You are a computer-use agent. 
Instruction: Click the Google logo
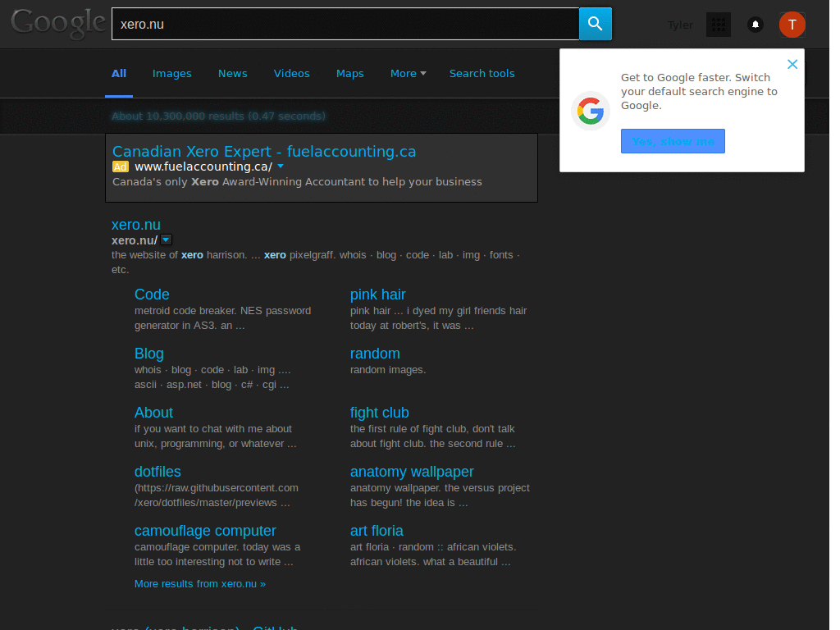pos(57,24)
